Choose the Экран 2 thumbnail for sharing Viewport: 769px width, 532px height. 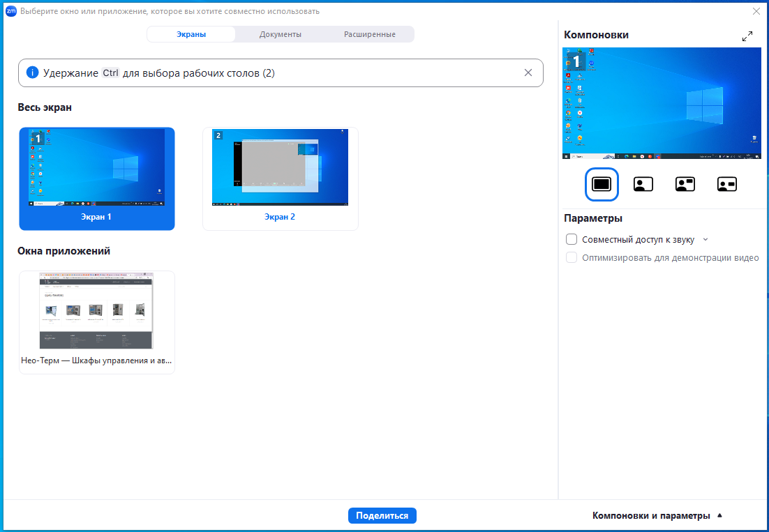[x=281, y=178]
